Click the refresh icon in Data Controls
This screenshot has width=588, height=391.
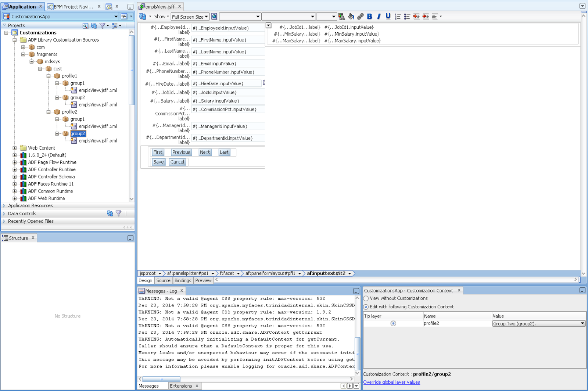[110, 214]
